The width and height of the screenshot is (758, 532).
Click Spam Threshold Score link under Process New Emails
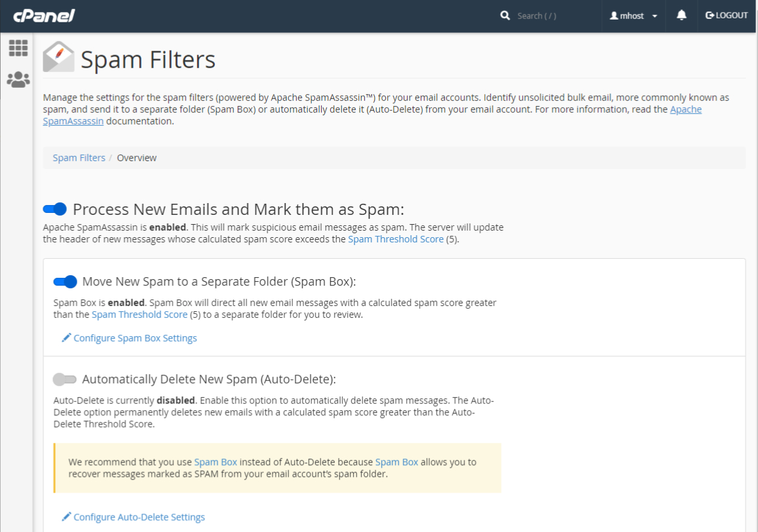click(395, 239)
